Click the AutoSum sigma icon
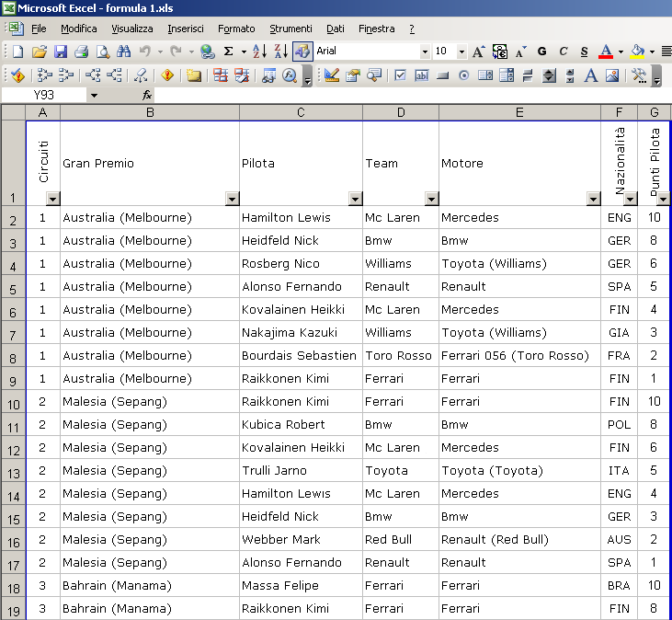 tap(228, 52)
